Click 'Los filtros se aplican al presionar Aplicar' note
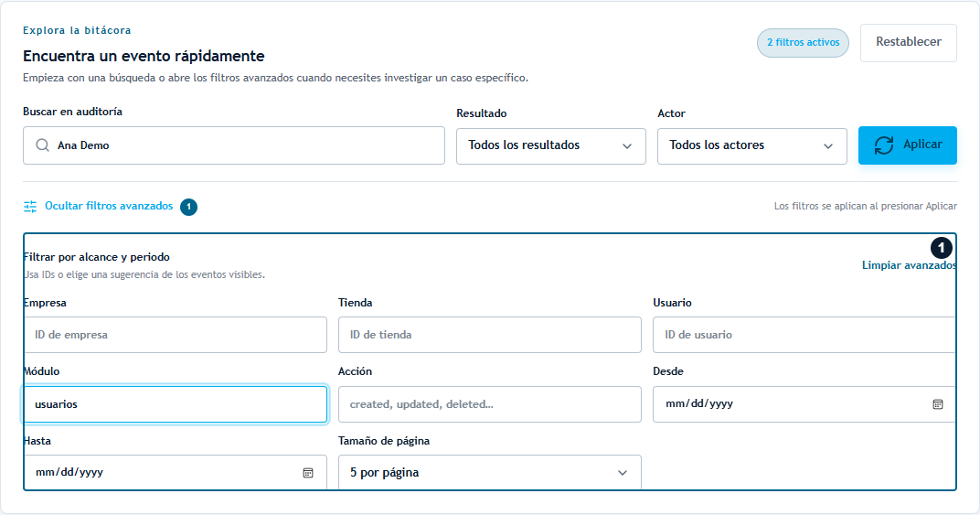Screen dimensions: 980x515 [866, 206]
